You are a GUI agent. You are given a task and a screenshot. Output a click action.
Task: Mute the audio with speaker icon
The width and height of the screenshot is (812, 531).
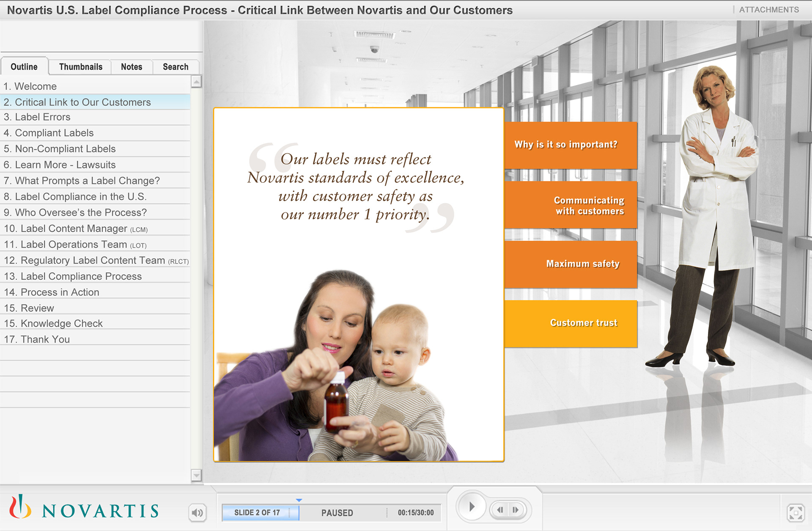pyautogui.click(x=197, y=513)
